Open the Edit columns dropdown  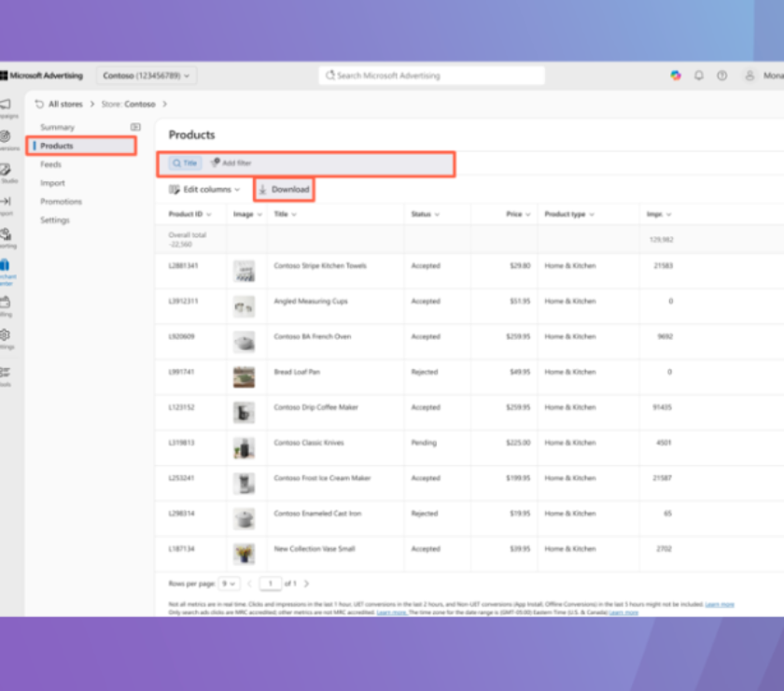click(204, 190)
